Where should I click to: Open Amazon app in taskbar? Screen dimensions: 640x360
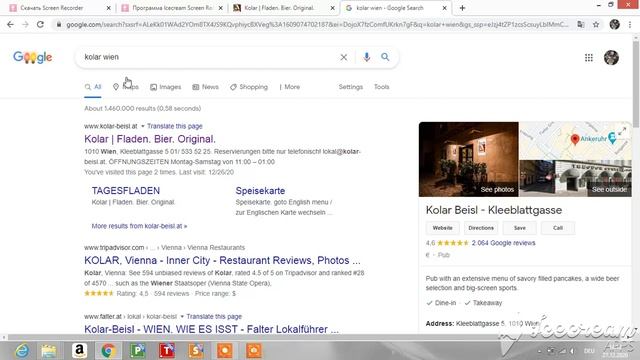point(79,351)
